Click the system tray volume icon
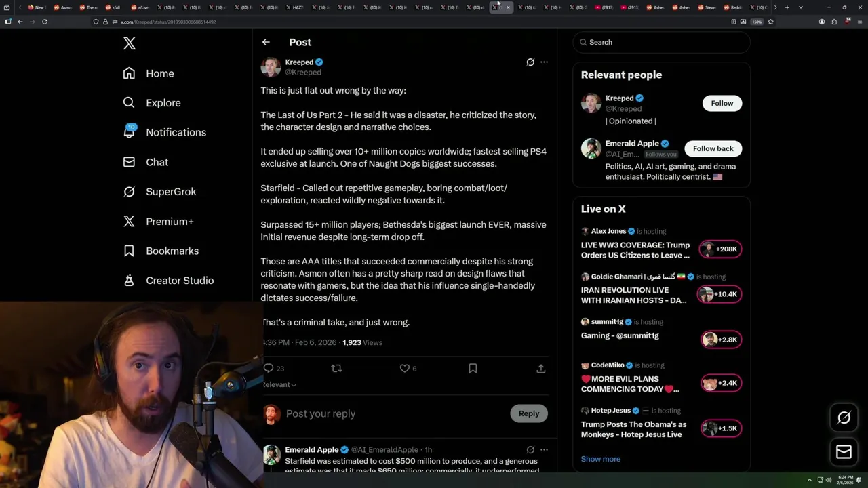Image resolution: width=868 pixels, height=488 pixels. [x=828, y=480]
